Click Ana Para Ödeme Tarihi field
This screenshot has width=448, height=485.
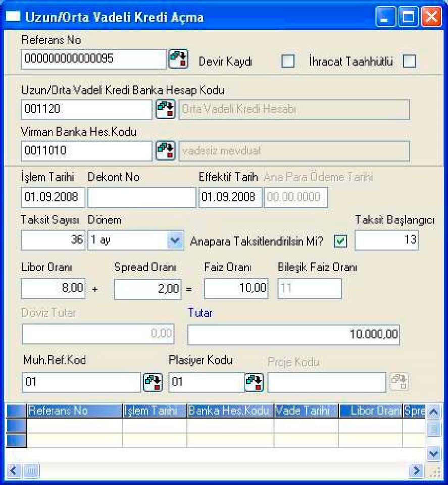coord(295,197)
